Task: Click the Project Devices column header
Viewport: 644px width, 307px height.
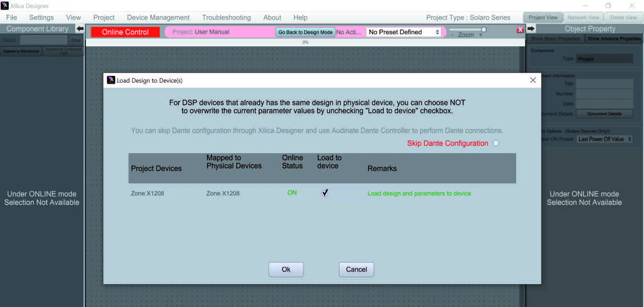Action: click(x=156, y=169)
